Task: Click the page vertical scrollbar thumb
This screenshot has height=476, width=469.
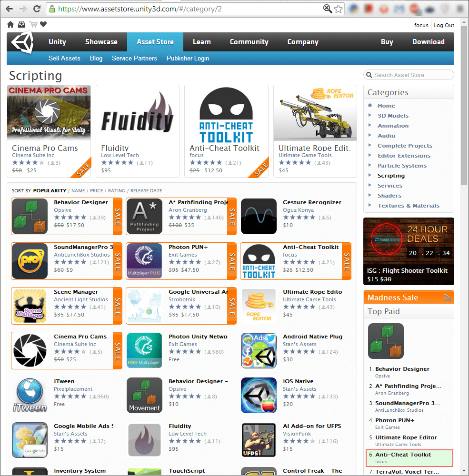Action: click(x=464, y=105)
